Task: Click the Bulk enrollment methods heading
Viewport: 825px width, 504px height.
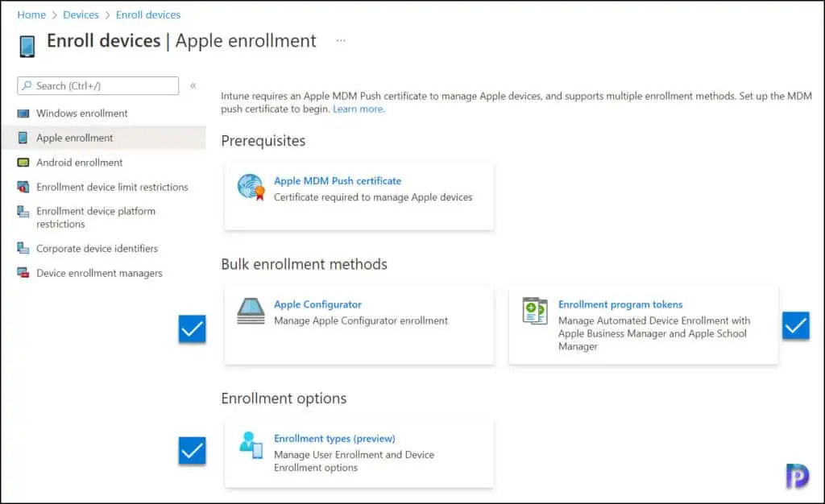Action: click(304, 264)
